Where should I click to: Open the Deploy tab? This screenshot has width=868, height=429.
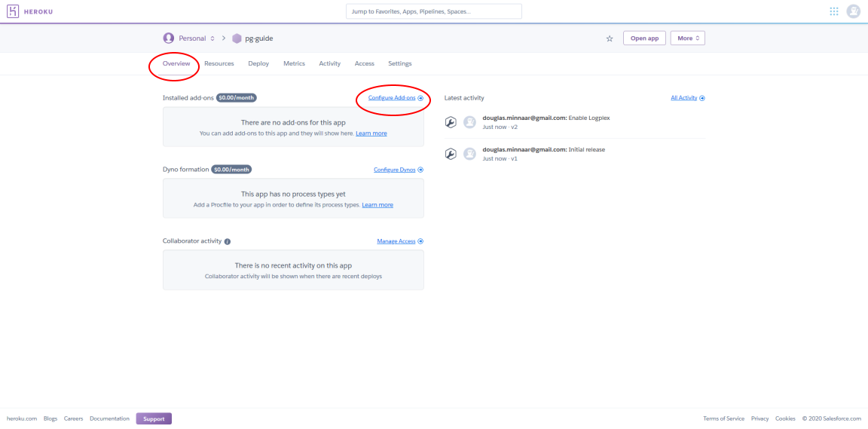258,64
